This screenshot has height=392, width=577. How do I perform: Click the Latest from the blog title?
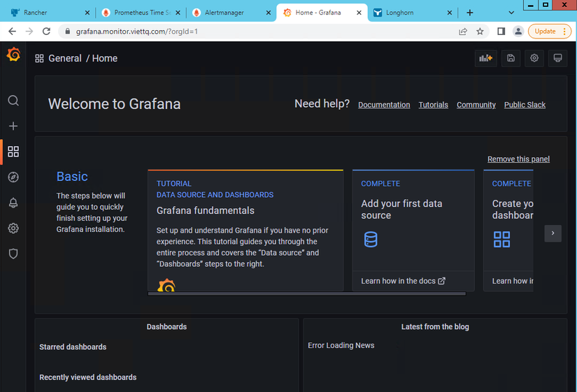click(x=435, y=326)
